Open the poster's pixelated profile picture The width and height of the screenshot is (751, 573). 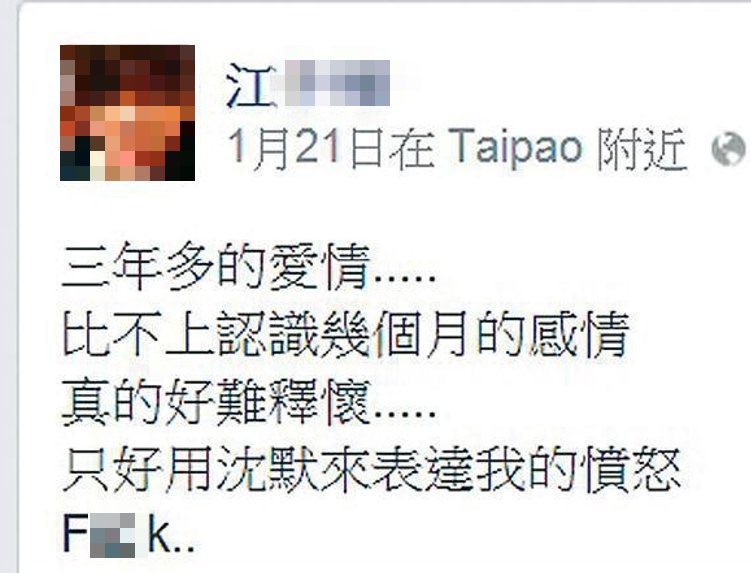tap(127, 113)
